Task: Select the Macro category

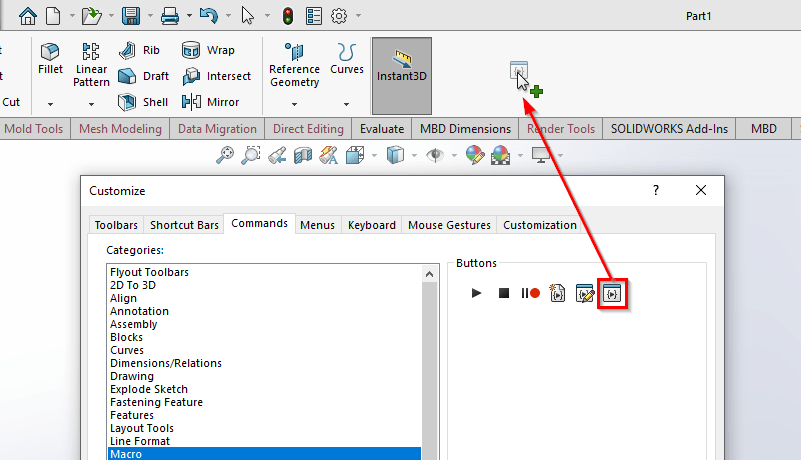Action: pyautogui.click(x=265, y=454)
